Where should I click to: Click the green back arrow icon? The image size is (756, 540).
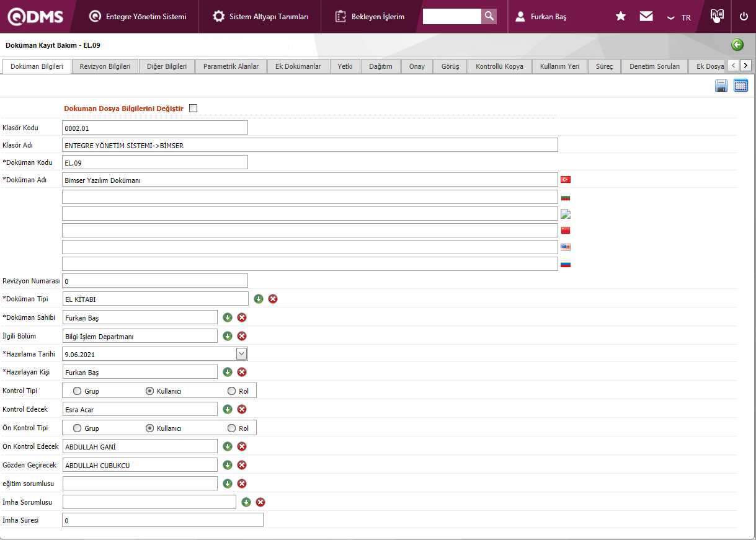point(737,45)
